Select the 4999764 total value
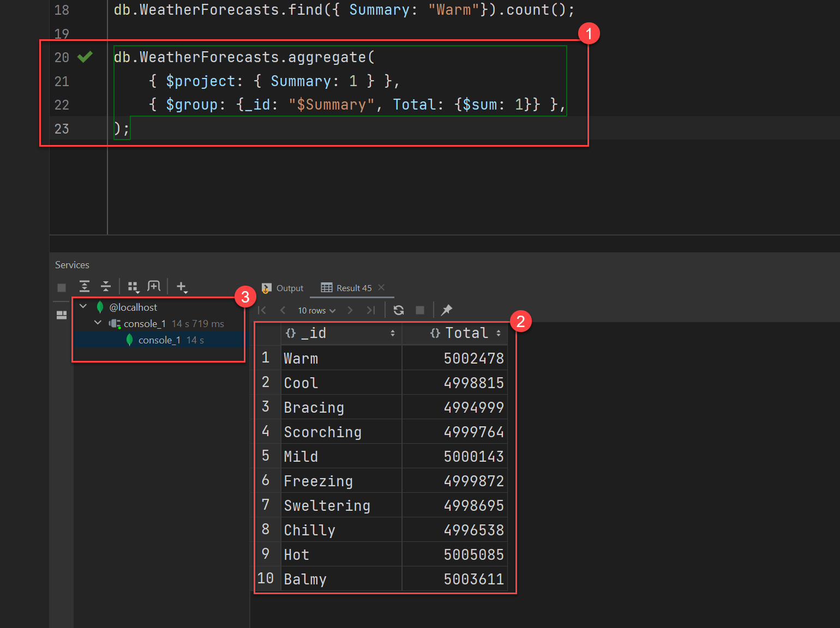840x628 pixels. coord(455,432)
